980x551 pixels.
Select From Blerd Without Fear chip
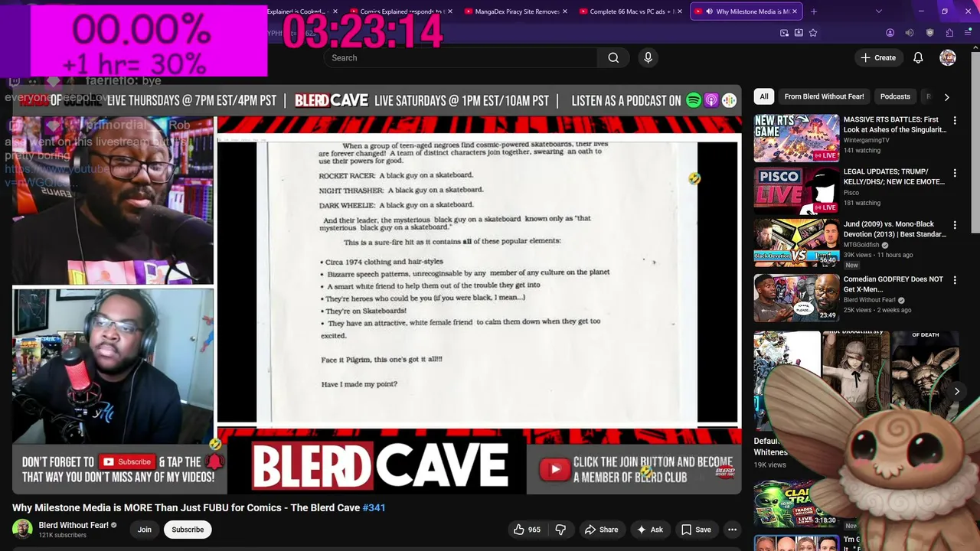824,96
